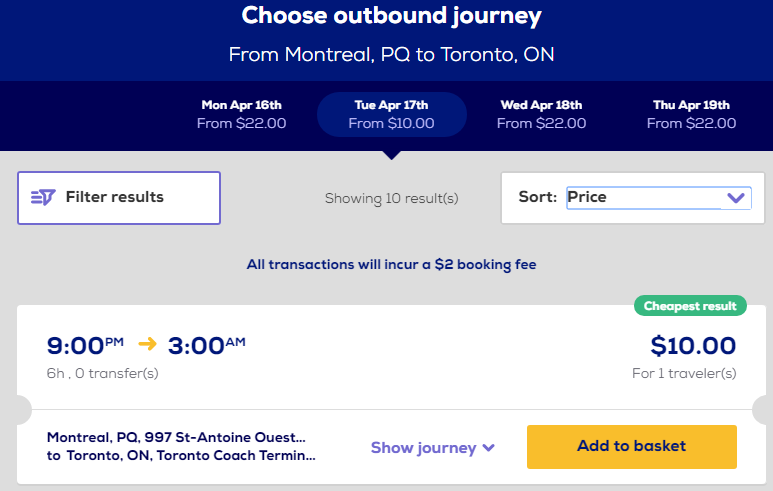Click the Cheapest result green badge
The height and width of the screenshot is (491, 773).
[690, 306]
